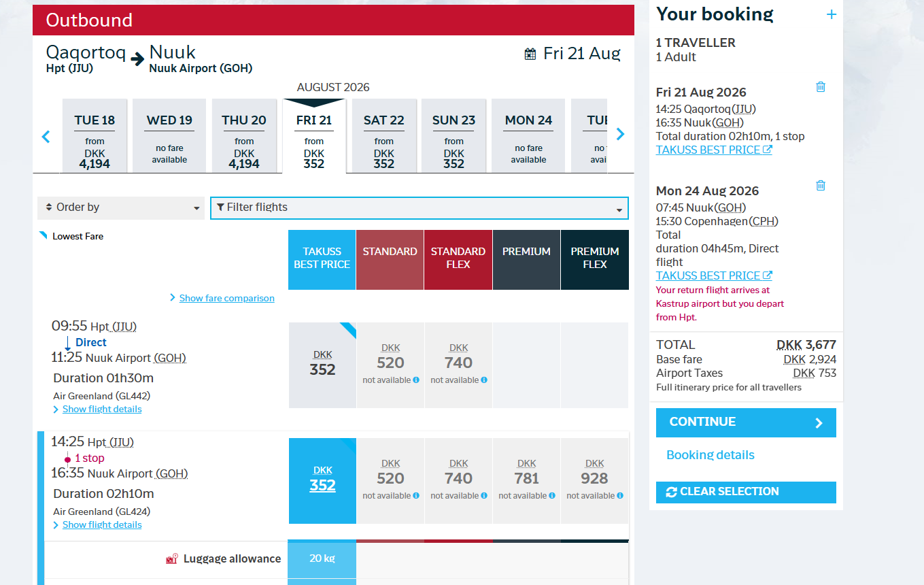The image size is (924, 585).
Task: Advance to later dates with right arrow
Action: (x=620, y=135)
